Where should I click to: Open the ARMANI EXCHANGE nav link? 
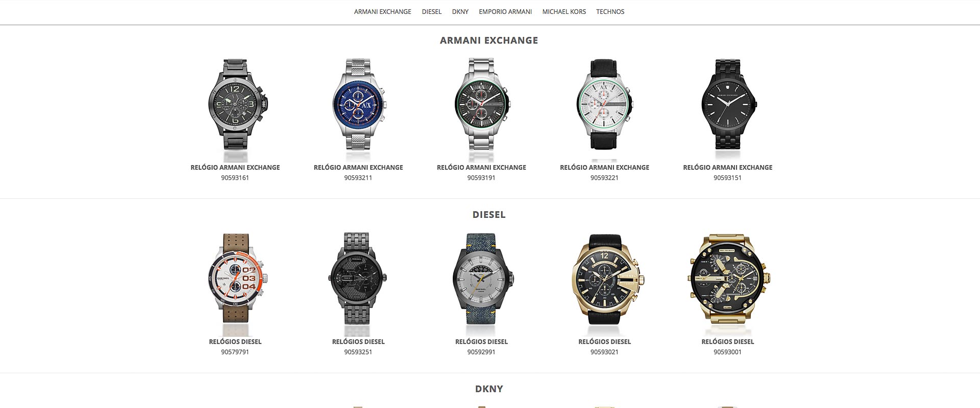coord(382,12)
